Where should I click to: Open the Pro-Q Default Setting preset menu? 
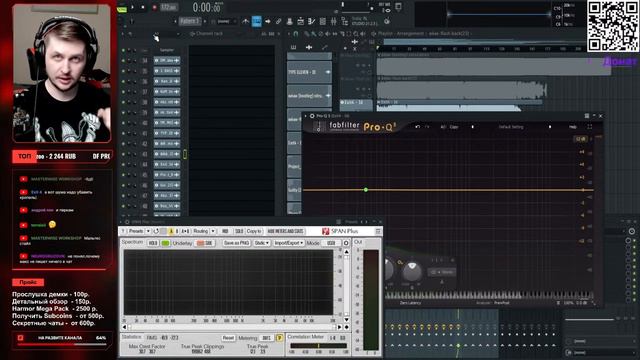pyautogui.click(x=511, y=127)
